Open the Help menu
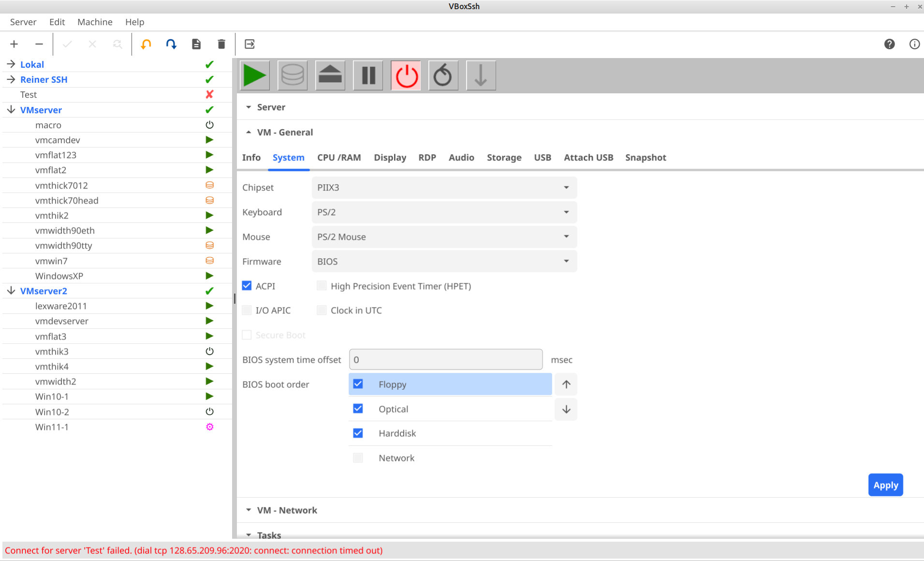 click(134, 22)
